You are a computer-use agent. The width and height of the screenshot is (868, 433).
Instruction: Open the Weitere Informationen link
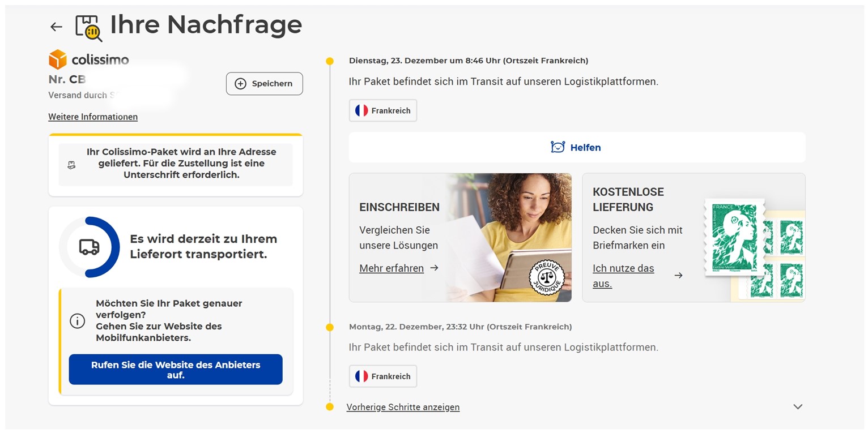tap(93, 117)
